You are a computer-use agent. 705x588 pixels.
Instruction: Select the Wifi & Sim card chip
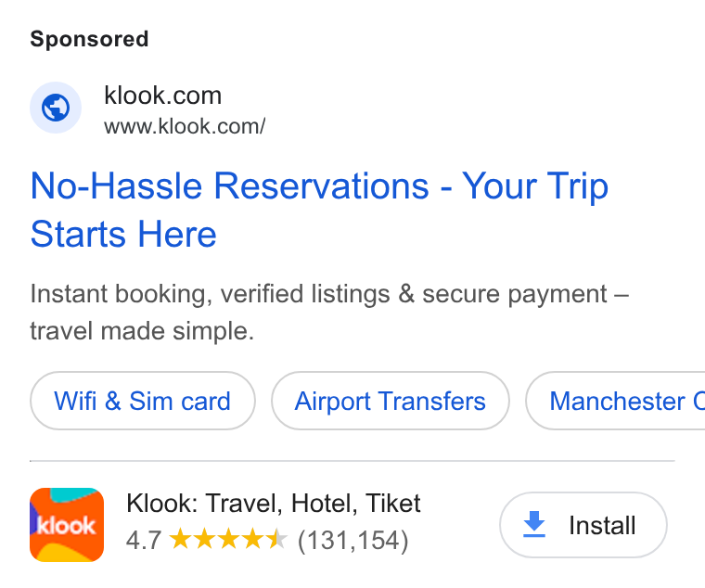click(143, 401)
